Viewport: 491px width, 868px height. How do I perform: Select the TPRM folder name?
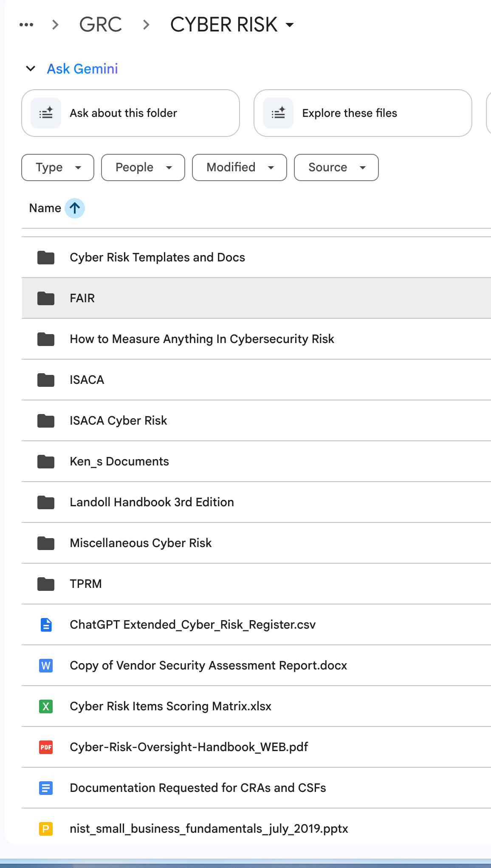pos(86,584)
